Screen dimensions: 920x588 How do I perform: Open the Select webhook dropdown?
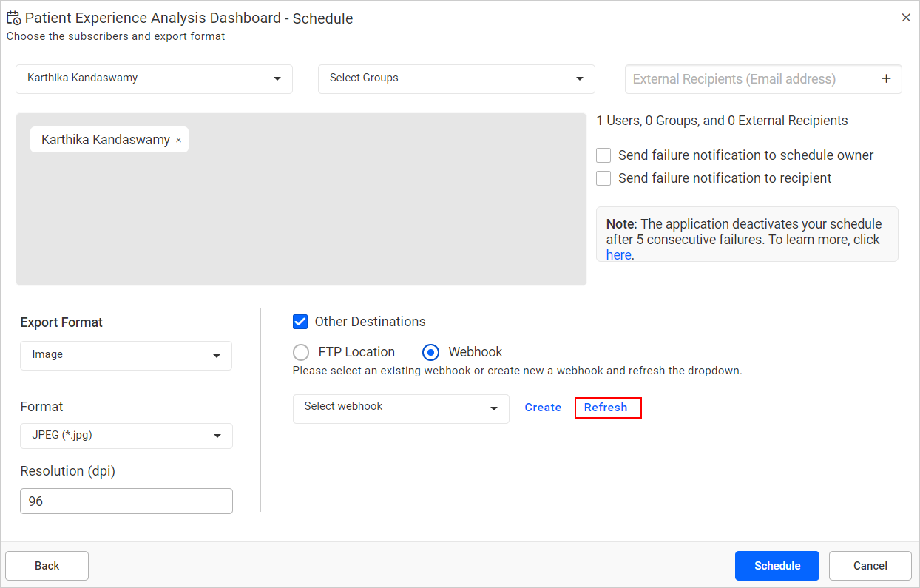point(401,408)
